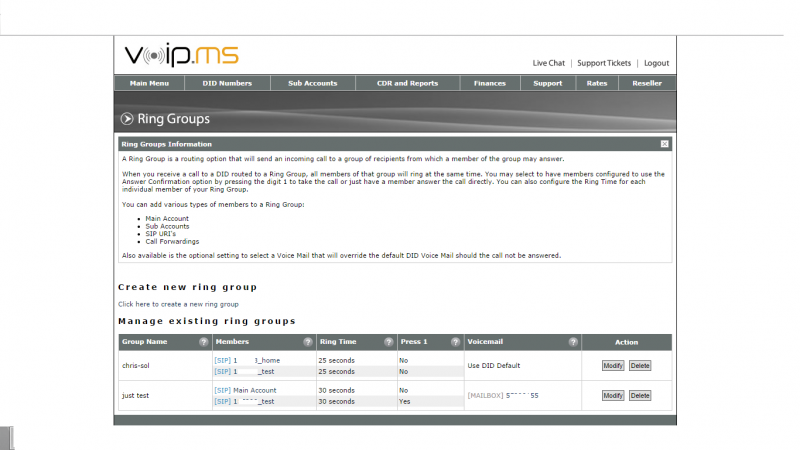Click the Ring Groups page heading
The height and width of the screenshot is (450, 800).
pos(173,119)
